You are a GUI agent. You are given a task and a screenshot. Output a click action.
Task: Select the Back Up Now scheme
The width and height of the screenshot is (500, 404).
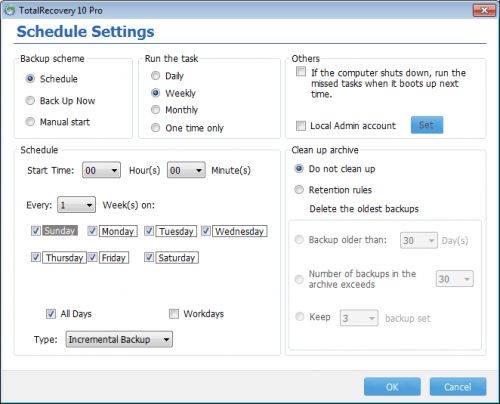pyautogui.click(x=30, y=101)
